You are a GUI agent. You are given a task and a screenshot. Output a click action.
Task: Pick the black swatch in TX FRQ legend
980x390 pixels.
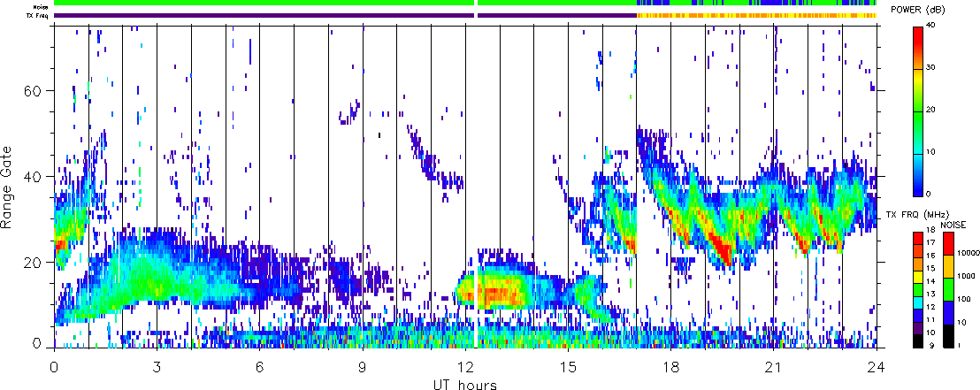[x=920, y=341]
